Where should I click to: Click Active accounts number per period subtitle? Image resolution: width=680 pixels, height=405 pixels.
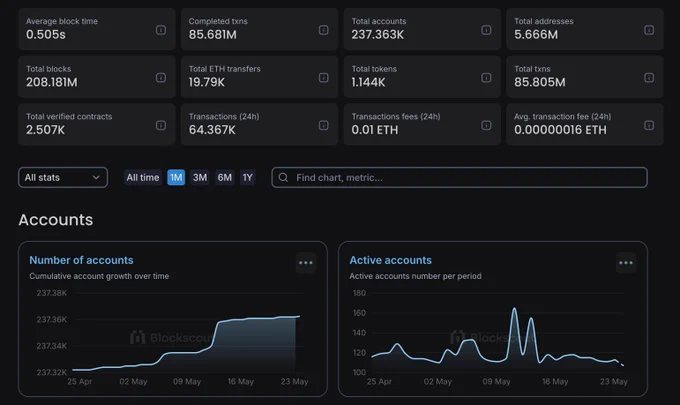[415, 276]
